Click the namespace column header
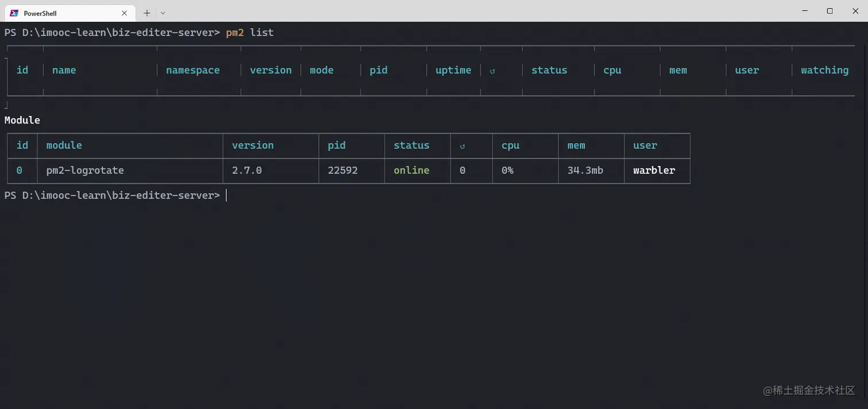Image resolution: width=868 pixels, height=409 pixels. point(192,70)
